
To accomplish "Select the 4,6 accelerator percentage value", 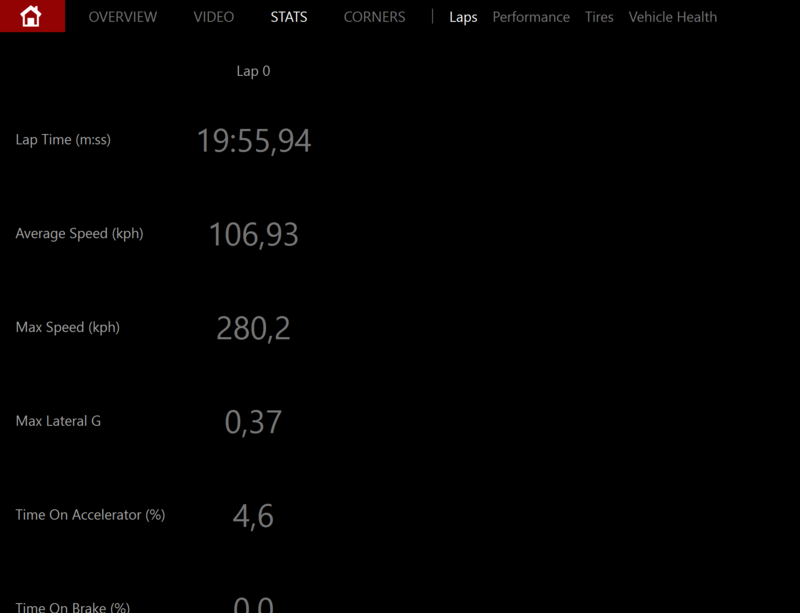I will pos(253,516).
